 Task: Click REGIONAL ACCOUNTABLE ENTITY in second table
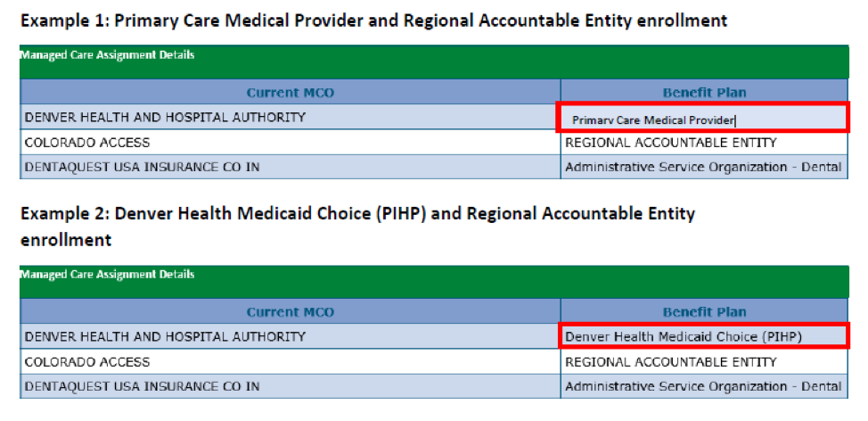click(670, 362)
